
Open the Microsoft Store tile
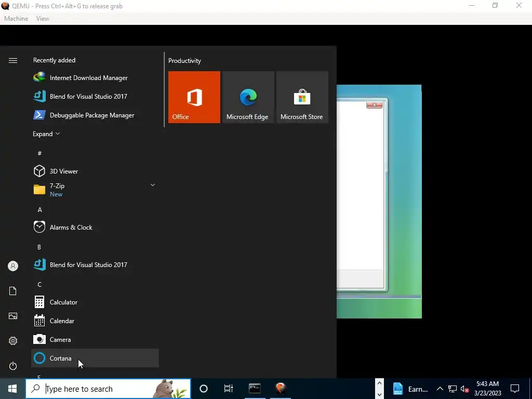(x=302, y=97)
